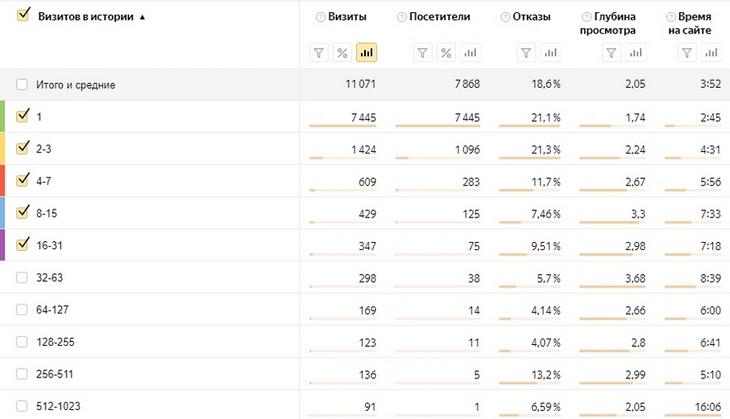Image resolution: width=730 pixels, height=419 pixels.
Task: Enable checkbox for row 32-63
Action: point(22,277)
